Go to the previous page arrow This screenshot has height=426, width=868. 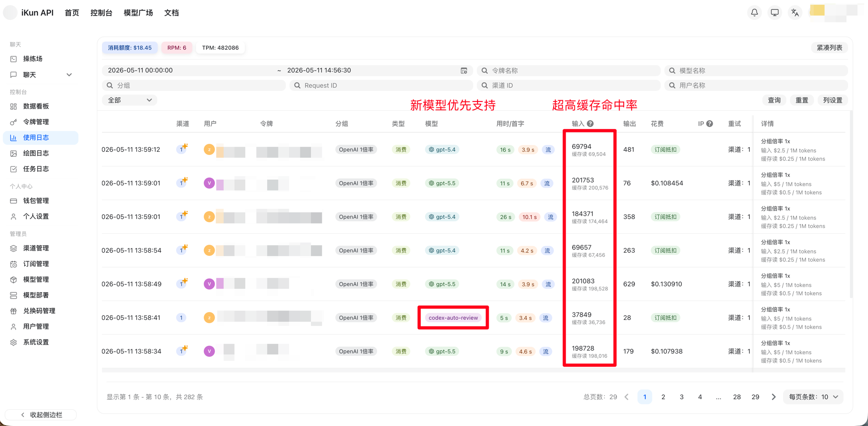(x=626, y=397)
